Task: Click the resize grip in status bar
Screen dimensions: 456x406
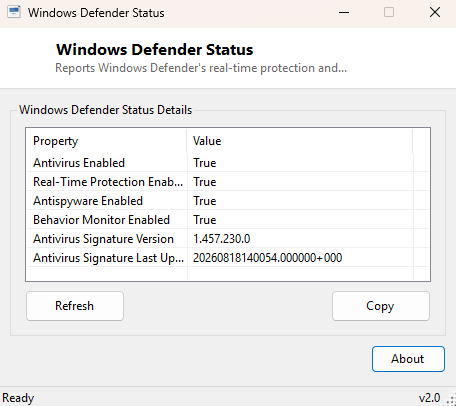Action: tap(450, 399)
